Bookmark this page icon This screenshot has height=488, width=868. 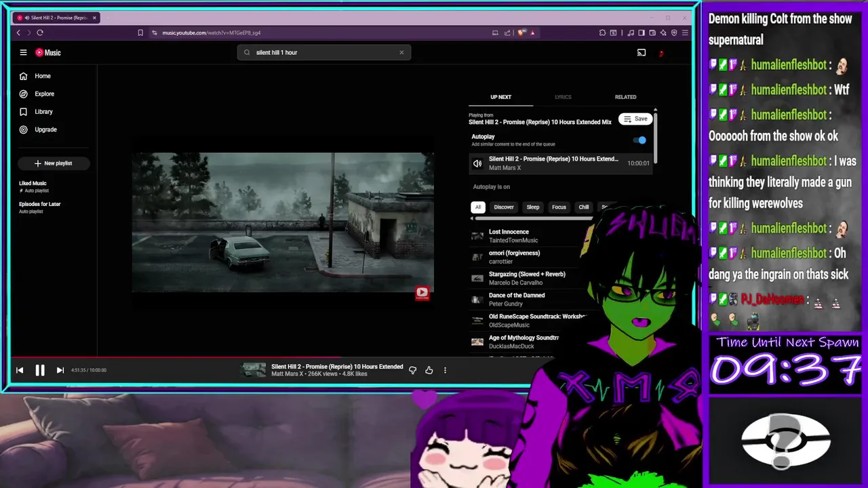tap(140, 33)
